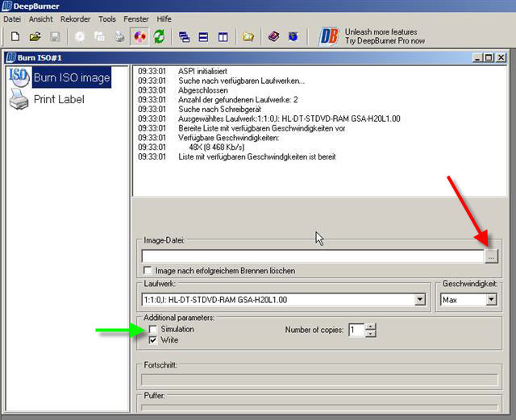Open the Fenster menu
This screenshot has height=420, width=516.
[136, 19]
